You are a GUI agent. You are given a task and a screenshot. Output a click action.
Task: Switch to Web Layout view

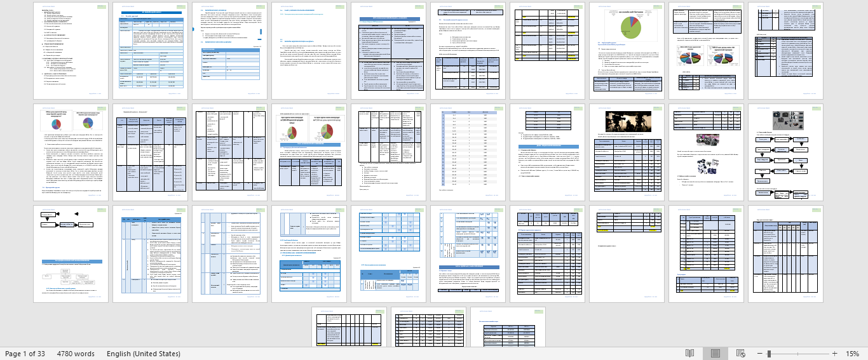coord(740,353)
